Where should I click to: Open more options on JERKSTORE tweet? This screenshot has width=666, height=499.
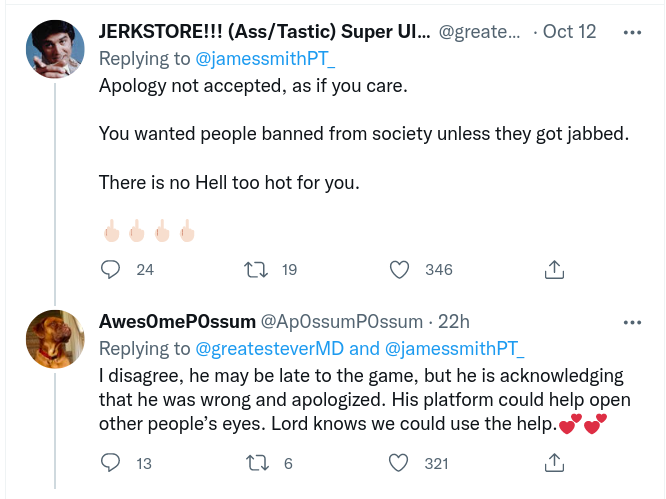click(632, 32)
